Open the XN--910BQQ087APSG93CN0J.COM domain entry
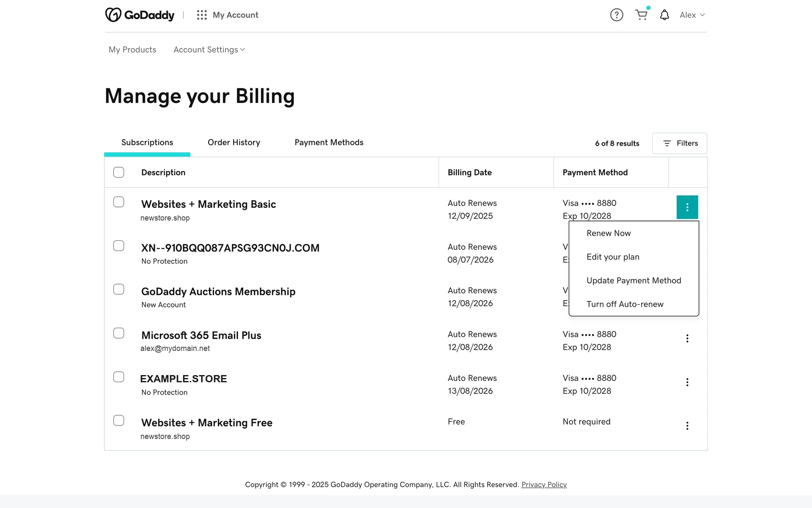This screenshot has height=508, width=812. (x=230, y=248)
